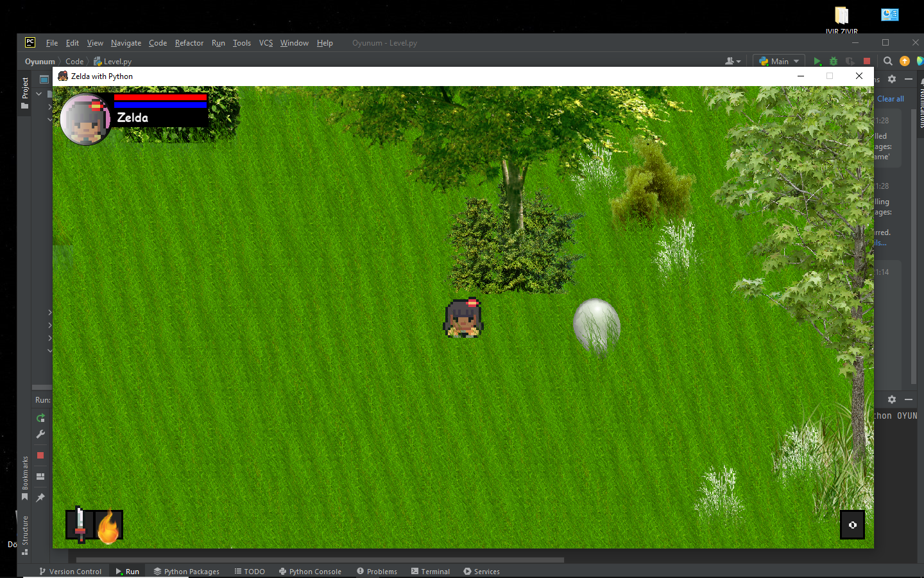
Task: Open the Help menu
Action: tap(325, 43)
